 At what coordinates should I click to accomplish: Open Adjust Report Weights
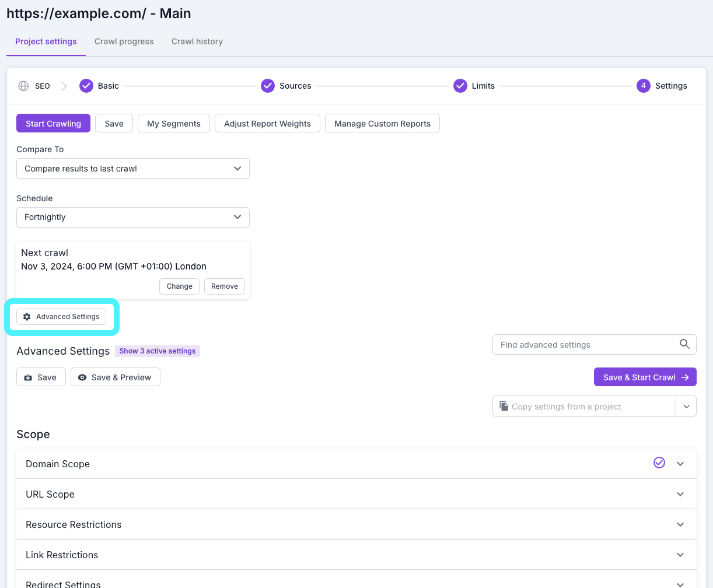pyautogui.click(x=267, y=124)
